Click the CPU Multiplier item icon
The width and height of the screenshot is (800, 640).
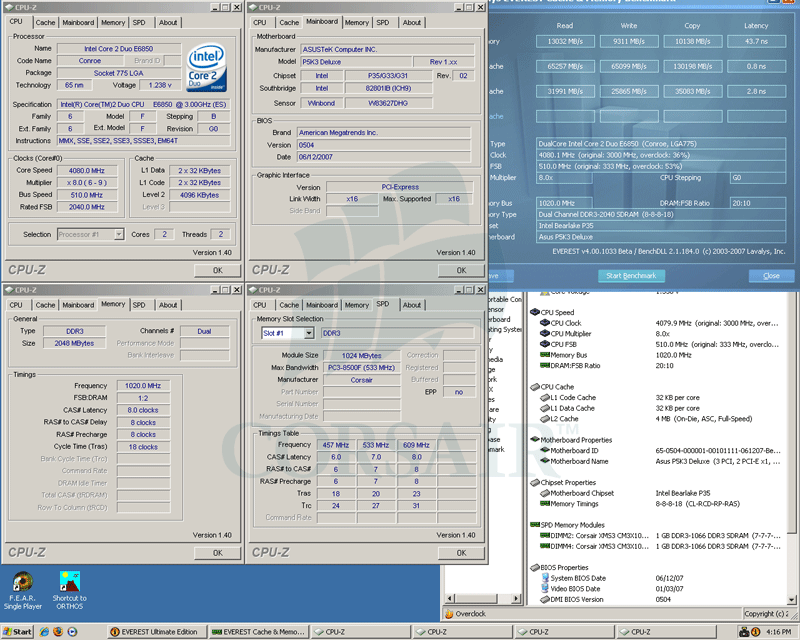[x=544, y=333]
